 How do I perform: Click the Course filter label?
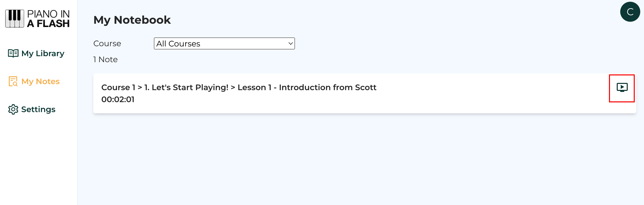tap(107, 43)
